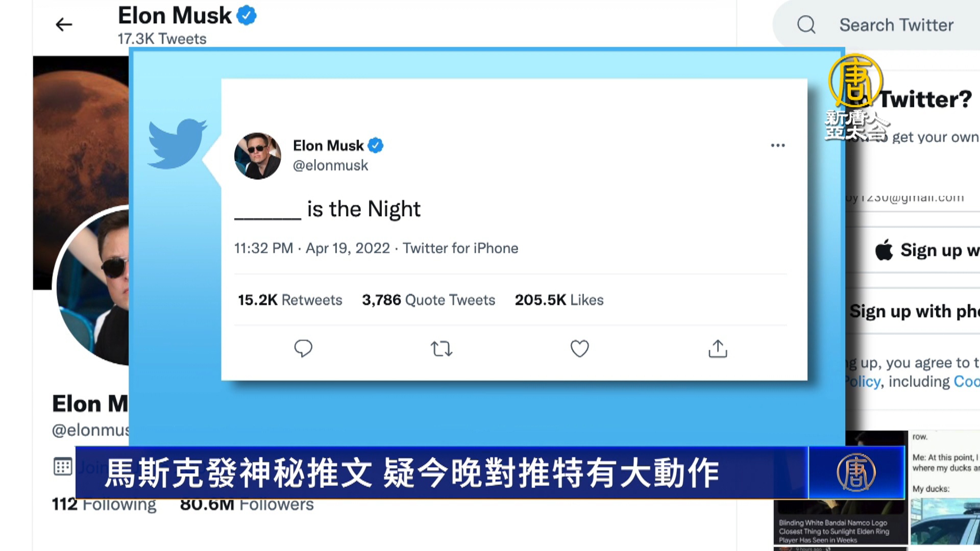Click the tweet timestamp 11:32 PM

(x=263, y=248)
